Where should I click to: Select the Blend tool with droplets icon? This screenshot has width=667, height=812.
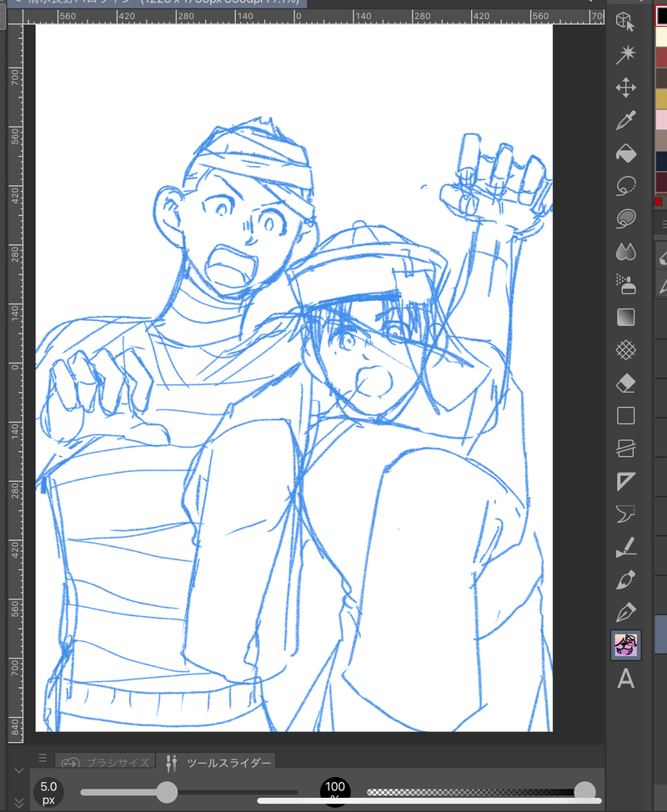point(625,252)
